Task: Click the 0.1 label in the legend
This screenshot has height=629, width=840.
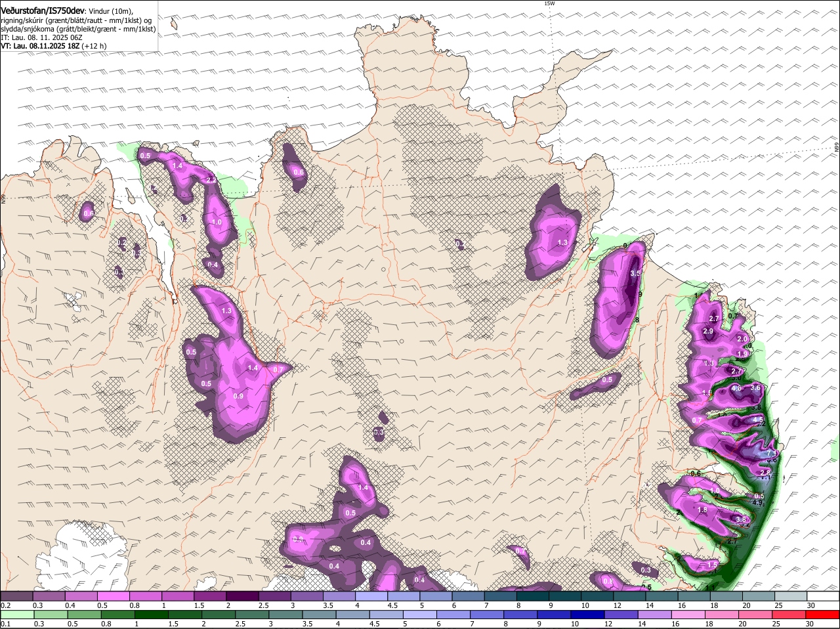Action: click(6, 624)
